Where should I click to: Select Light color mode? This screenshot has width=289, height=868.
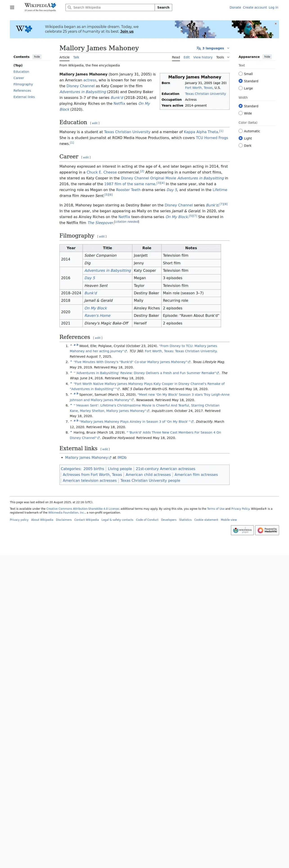241,138
